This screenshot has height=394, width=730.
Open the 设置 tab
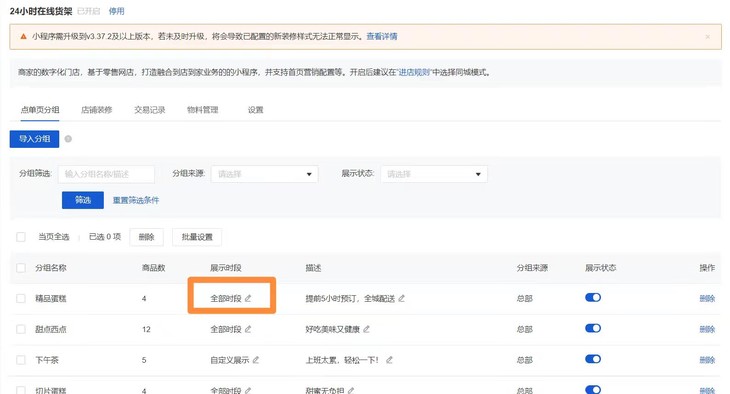[255, 110]
